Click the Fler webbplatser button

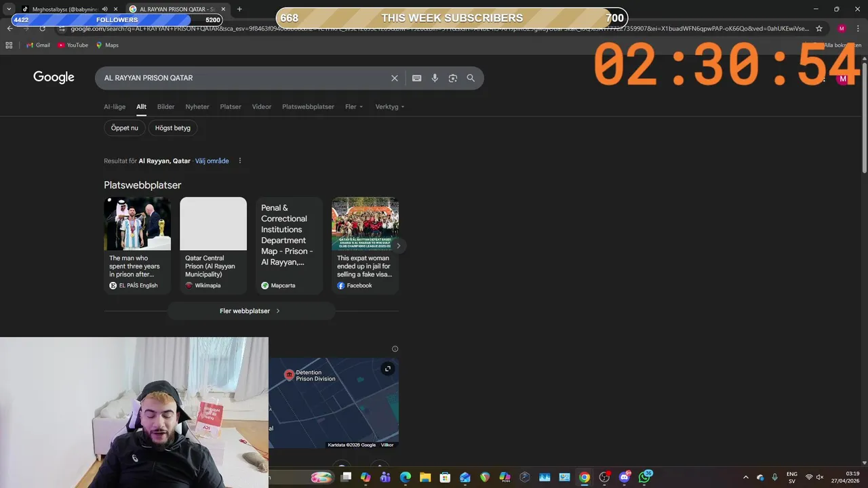251,311
